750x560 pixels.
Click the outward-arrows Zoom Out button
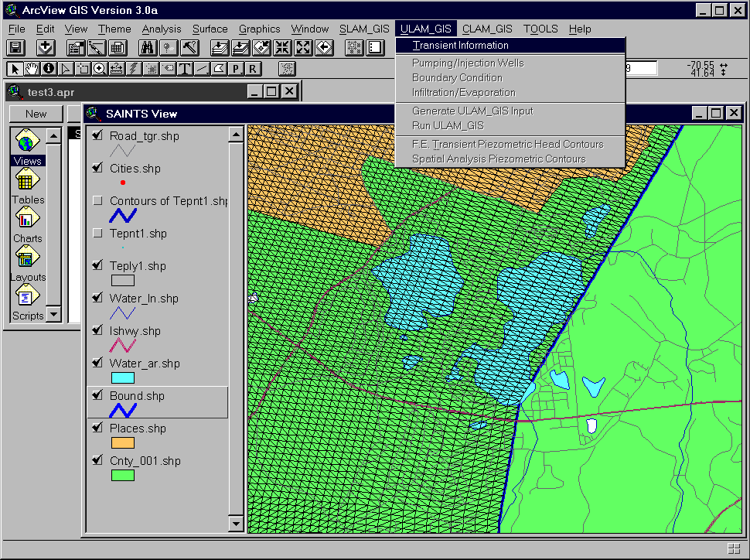(x=304, y=47)
